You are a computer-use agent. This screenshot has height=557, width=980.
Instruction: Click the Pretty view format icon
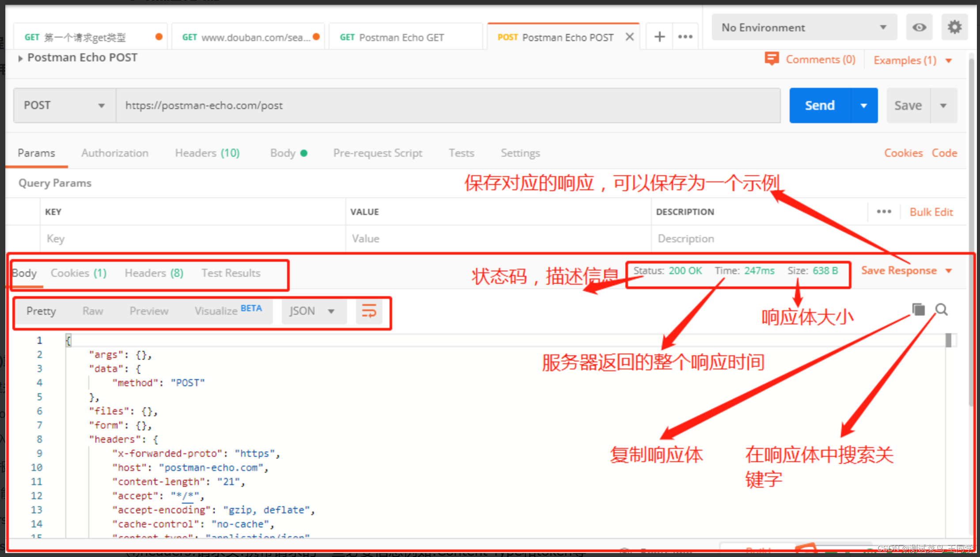pyautogui.click(x=41, y=311)
